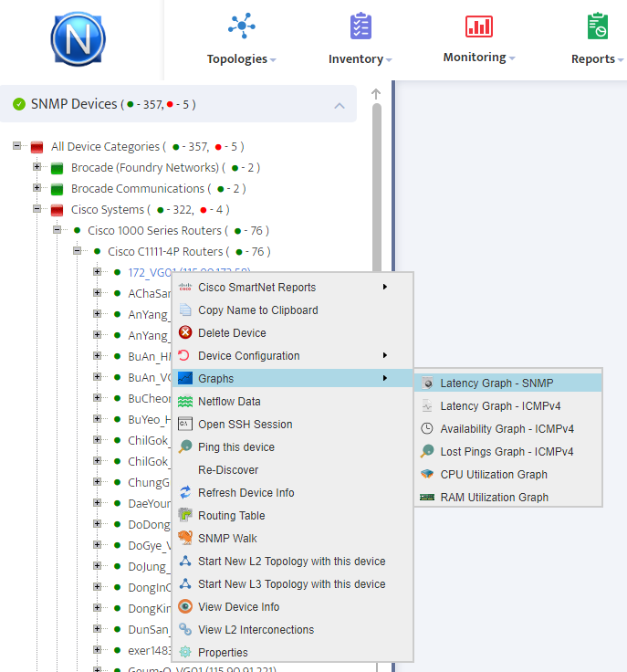The image size is (627, 672).
Task: Click the Availability Graph clock icon
Action: pos(427,428)
